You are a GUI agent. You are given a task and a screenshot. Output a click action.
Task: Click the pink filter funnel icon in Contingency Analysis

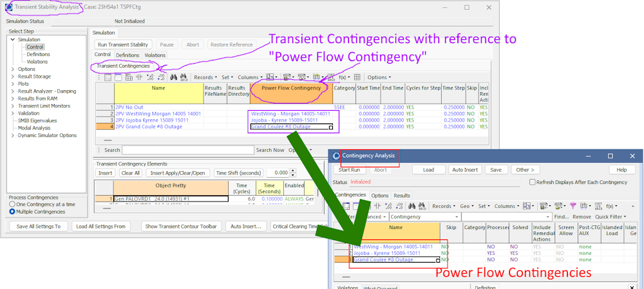(573, 206)
